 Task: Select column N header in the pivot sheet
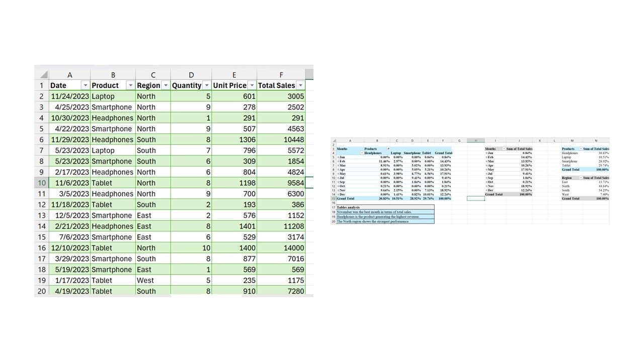[x=596, y=141]
